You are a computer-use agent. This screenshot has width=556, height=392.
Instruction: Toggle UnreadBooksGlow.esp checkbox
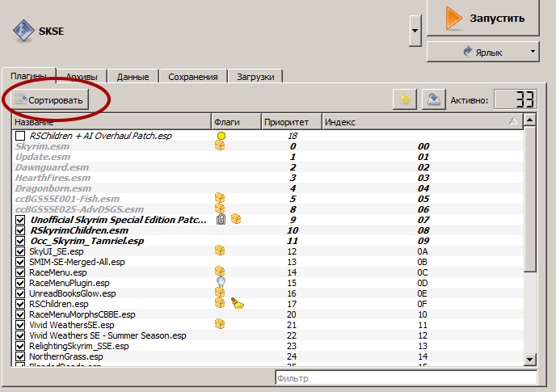coord(20,293)
